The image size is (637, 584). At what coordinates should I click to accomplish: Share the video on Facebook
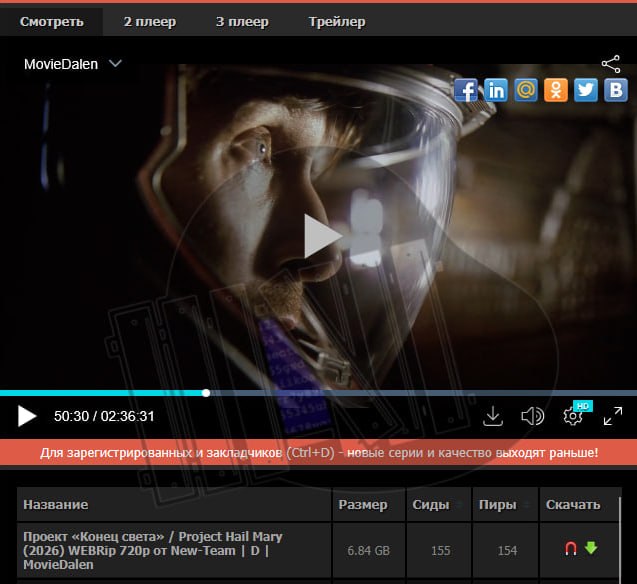pos(465,90)
